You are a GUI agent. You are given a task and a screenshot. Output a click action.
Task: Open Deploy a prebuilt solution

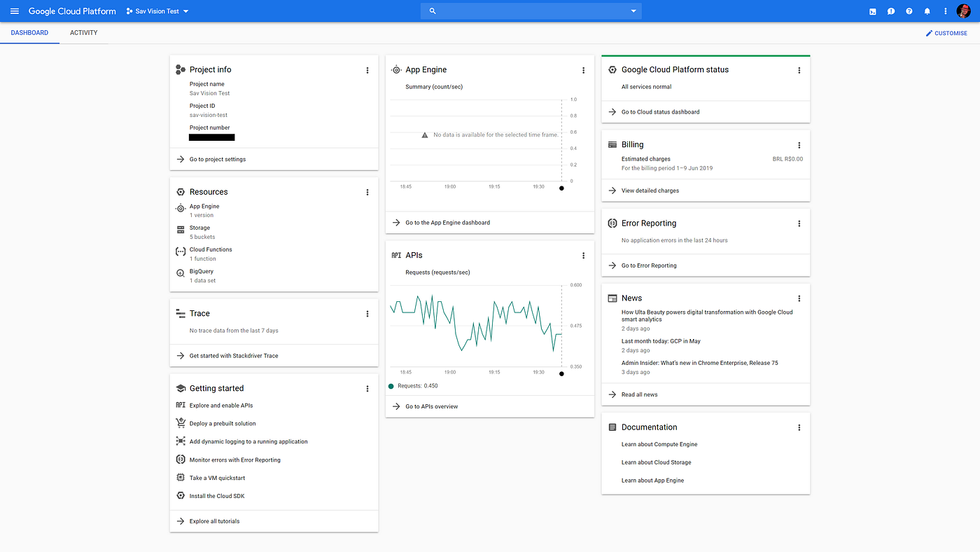223,423
